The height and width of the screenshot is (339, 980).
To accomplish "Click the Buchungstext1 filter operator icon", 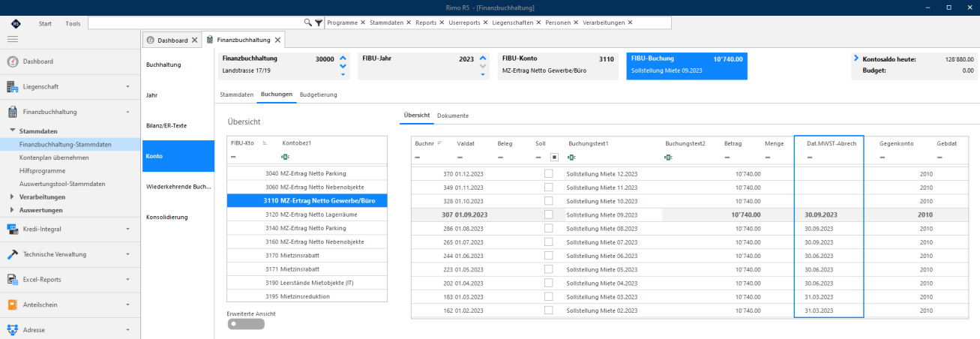I will click(x=572, y=157).
